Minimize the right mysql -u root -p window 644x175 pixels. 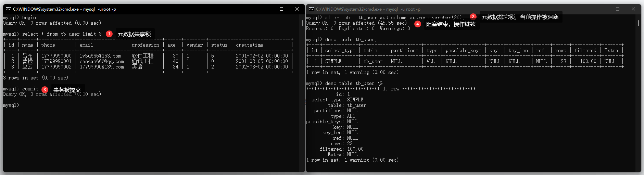[602, 9]
